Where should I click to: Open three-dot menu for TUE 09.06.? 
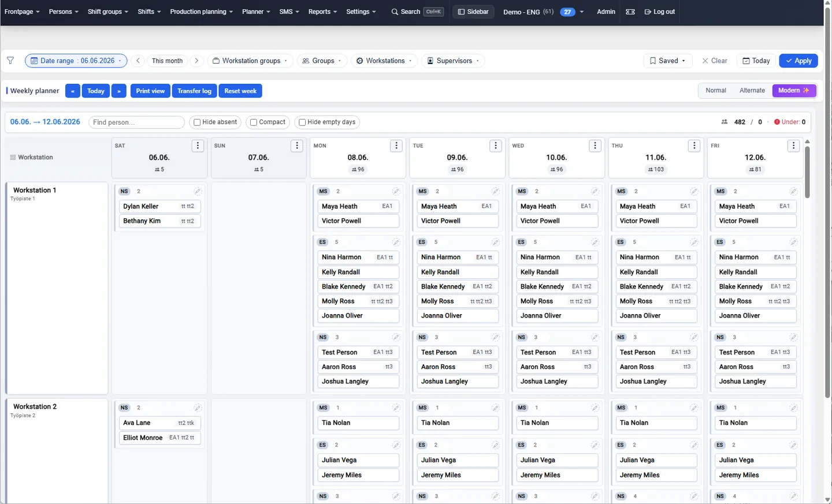(x=496, y=146)
